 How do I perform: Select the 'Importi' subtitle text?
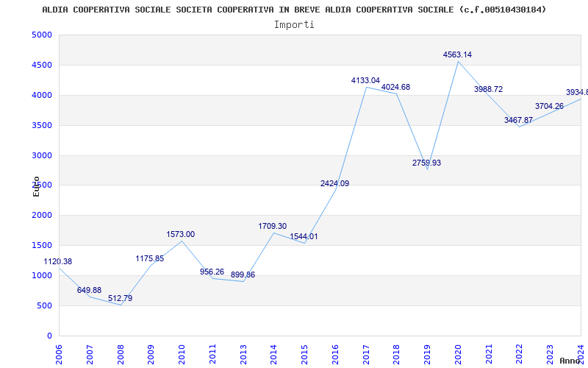click(294, 25)
